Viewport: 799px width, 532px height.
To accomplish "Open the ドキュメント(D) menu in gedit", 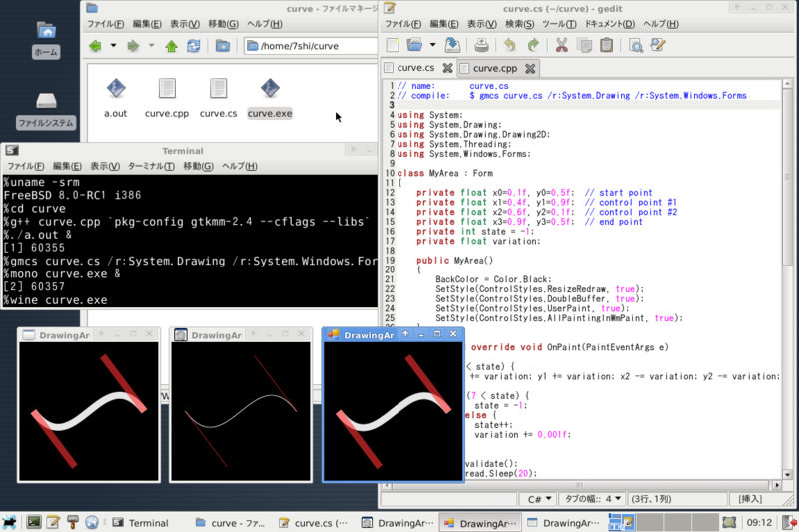I will coord(609,24).
